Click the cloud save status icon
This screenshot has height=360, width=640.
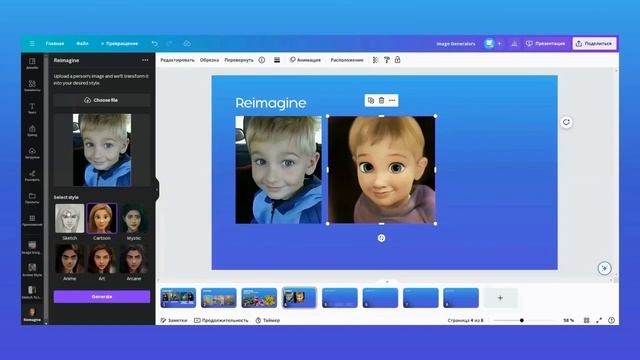click(x=187, y=43)
